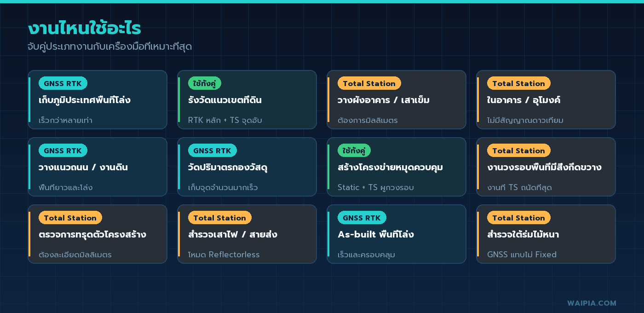
Task: Click the Static + TS ผูกวงรอบ description
Action: tap(376, 187)
